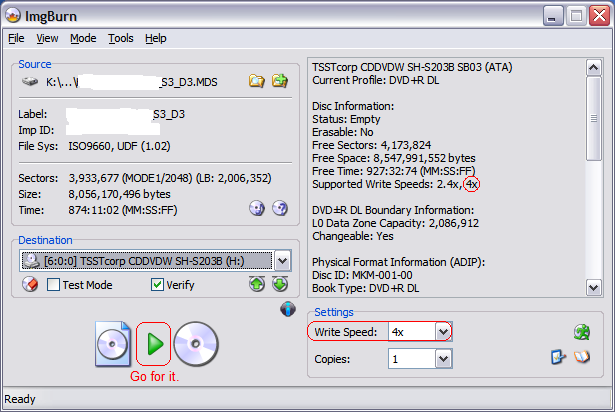Click the eraser icon beside Test Mode
Viewport: 615px width, 412px height.
click(30, 285)
